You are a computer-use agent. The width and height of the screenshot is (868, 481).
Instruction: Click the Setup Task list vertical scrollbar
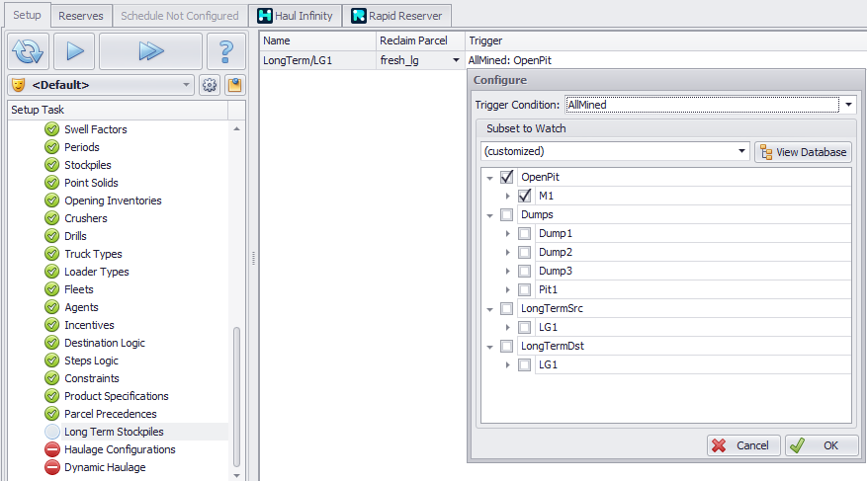pyautogui.click(x=236, y=395)
